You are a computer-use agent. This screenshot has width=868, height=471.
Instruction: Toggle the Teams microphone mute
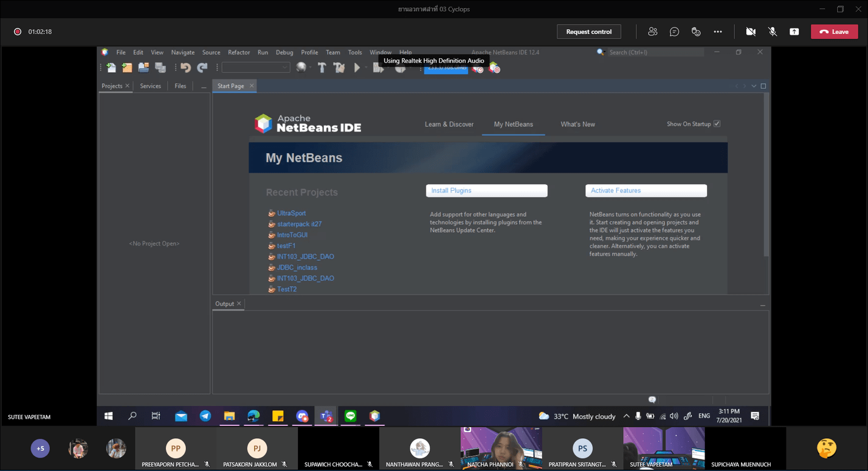(x=773, y=32)
